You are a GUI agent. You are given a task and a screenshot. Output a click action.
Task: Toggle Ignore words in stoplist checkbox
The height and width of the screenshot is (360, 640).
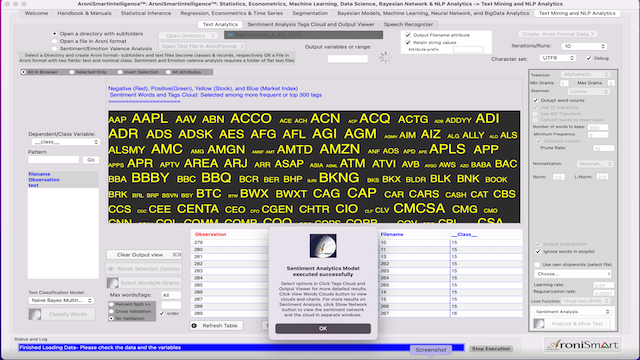pos(538,251)
